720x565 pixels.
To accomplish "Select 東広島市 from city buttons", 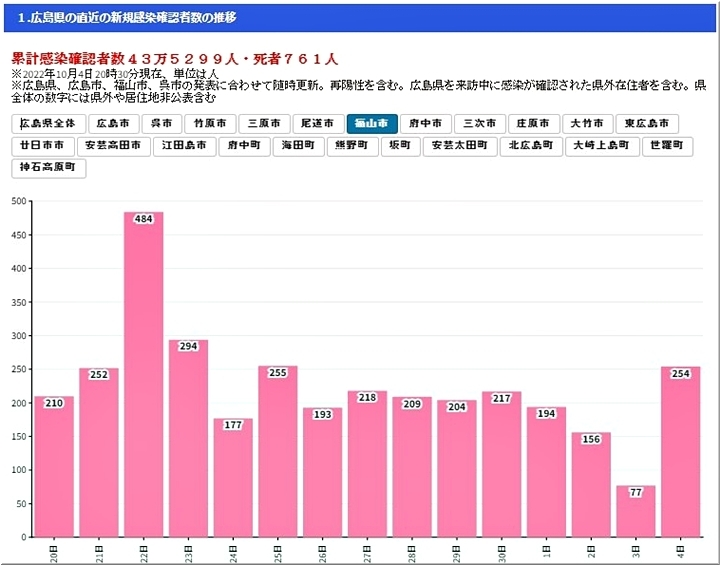I will [646, 124].
